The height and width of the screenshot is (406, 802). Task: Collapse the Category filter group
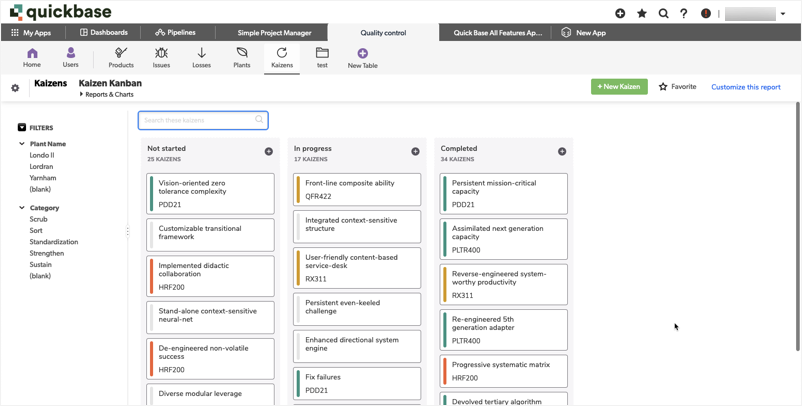coord(22,208)
